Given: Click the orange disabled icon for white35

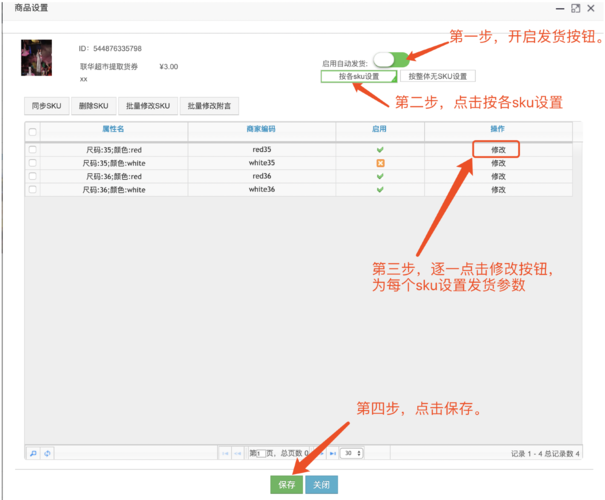Looking at the screenshot, I should coord(380,163).
